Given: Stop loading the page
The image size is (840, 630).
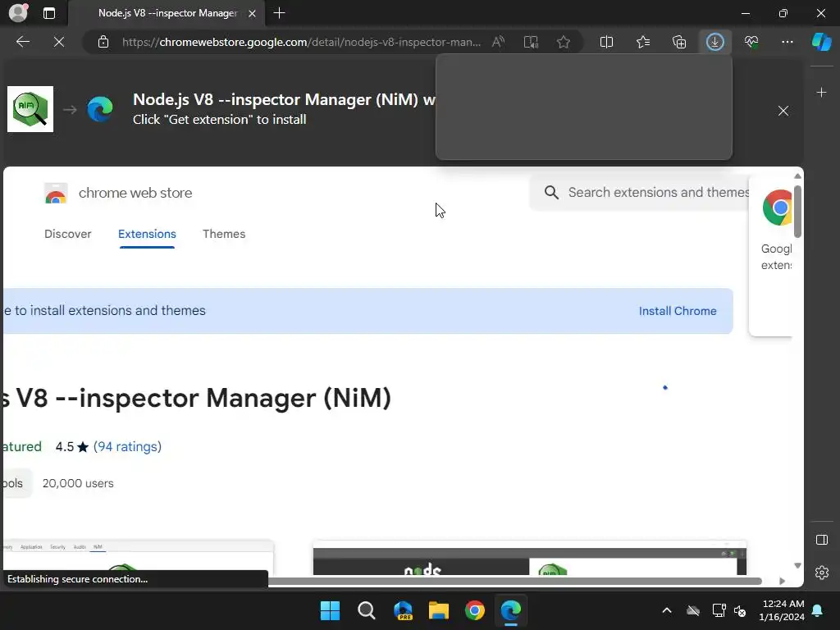Looking at the screenshot, I should (59, 42).
